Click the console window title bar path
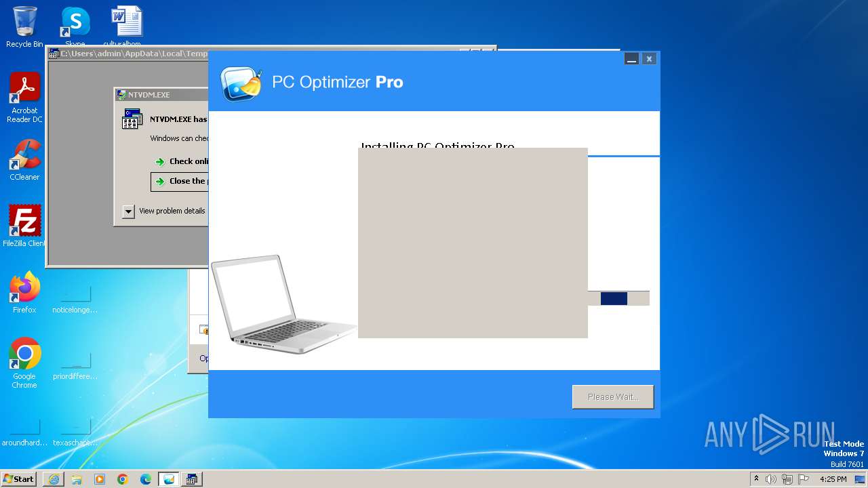 click(x=134, y=54)
